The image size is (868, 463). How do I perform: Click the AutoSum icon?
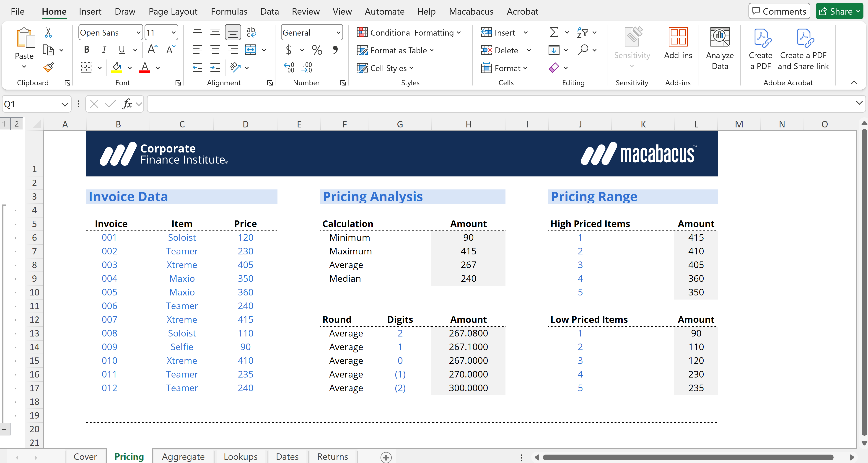(554, 32)
